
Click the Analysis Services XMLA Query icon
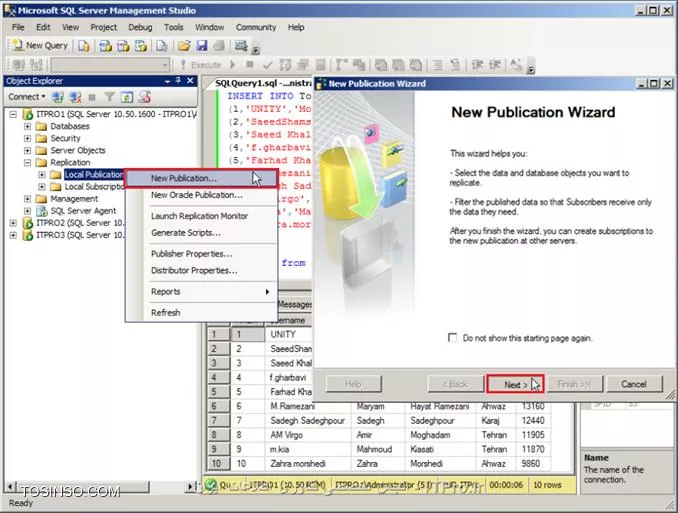141,45
